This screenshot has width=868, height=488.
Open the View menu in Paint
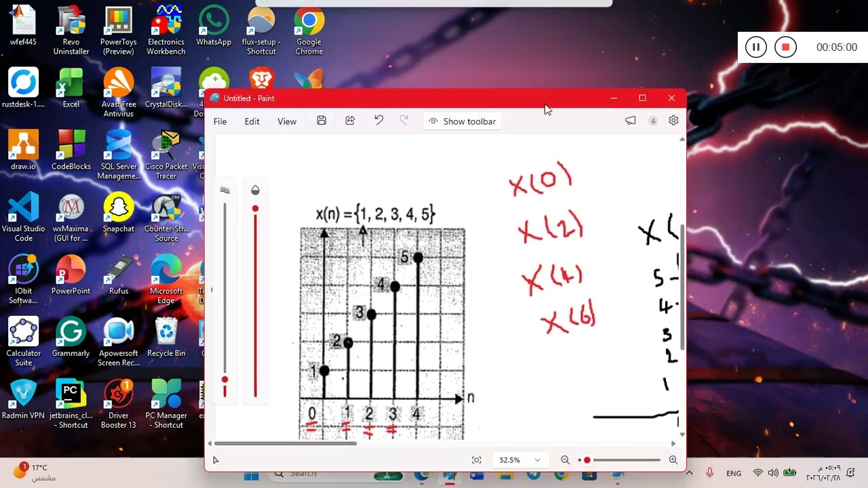tap(287, 121)
